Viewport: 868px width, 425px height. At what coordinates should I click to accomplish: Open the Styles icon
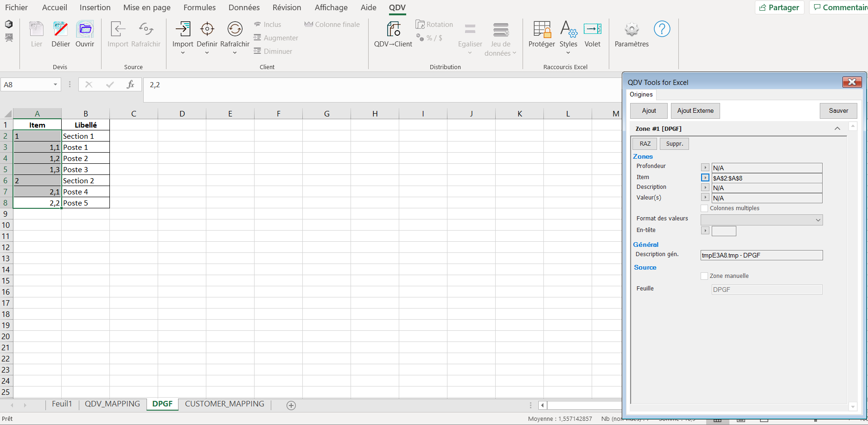click(x=568, y=29)
